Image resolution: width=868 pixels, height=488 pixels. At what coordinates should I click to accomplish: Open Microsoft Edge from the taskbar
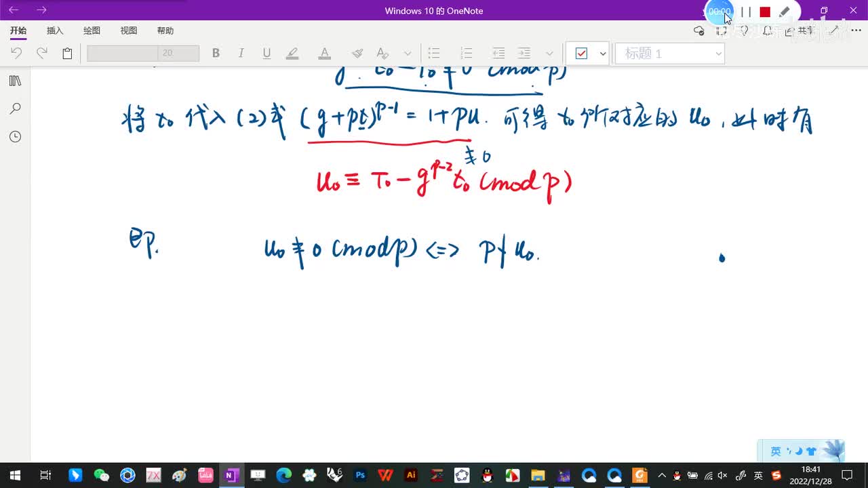(284, 475)
